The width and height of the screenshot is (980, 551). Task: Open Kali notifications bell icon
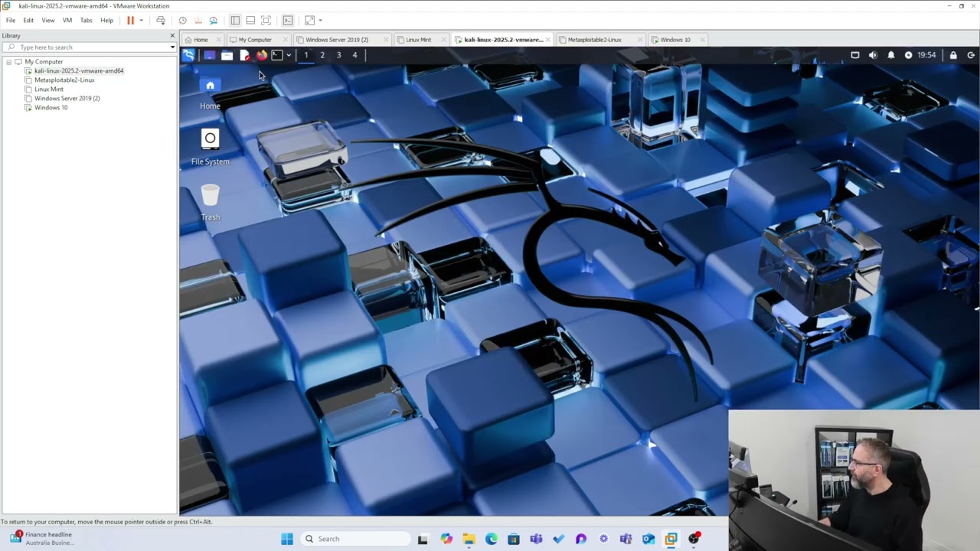(x=890, y=55)
